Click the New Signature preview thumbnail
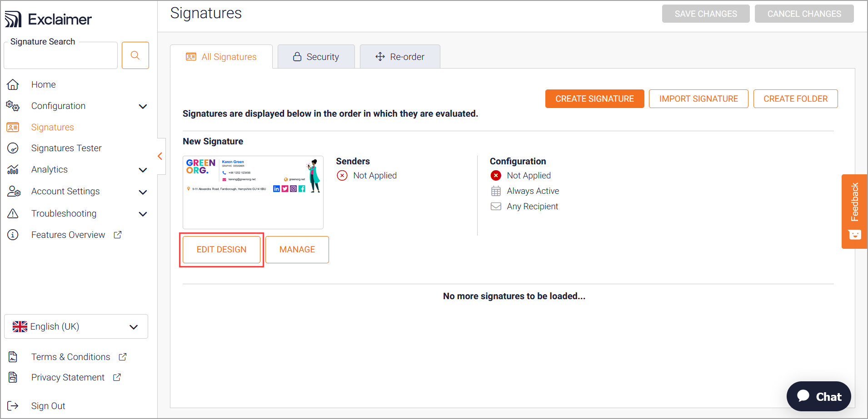Screen dimensions: 868x419 [x=253, y=192]
